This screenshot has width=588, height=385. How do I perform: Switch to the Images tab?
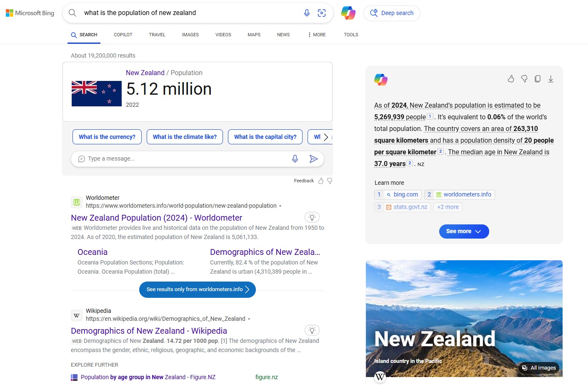(x=190, y=35)
